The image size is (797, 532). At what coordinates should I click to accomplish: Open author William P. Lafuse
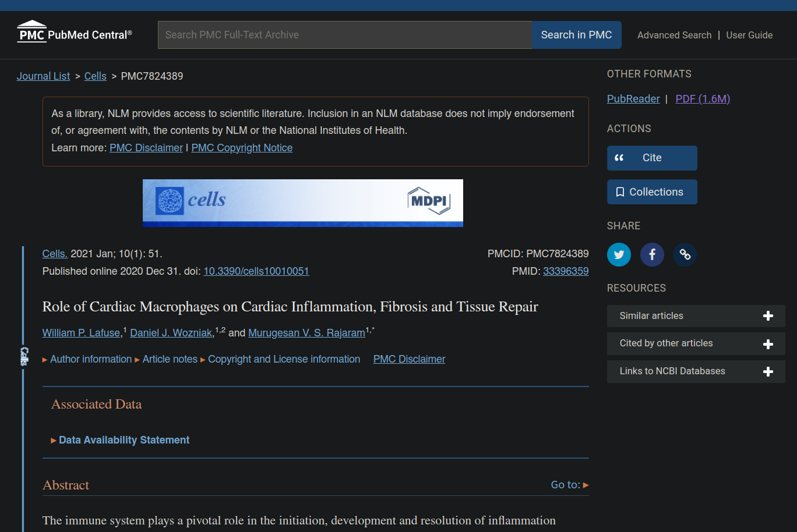81,333
